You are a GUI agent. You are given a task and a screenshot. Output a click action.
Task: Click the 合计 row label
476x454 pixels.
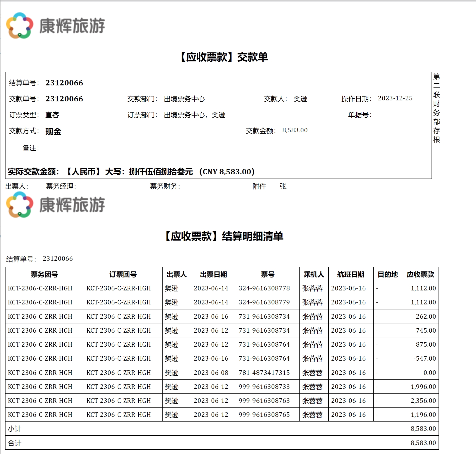point(14,443)
